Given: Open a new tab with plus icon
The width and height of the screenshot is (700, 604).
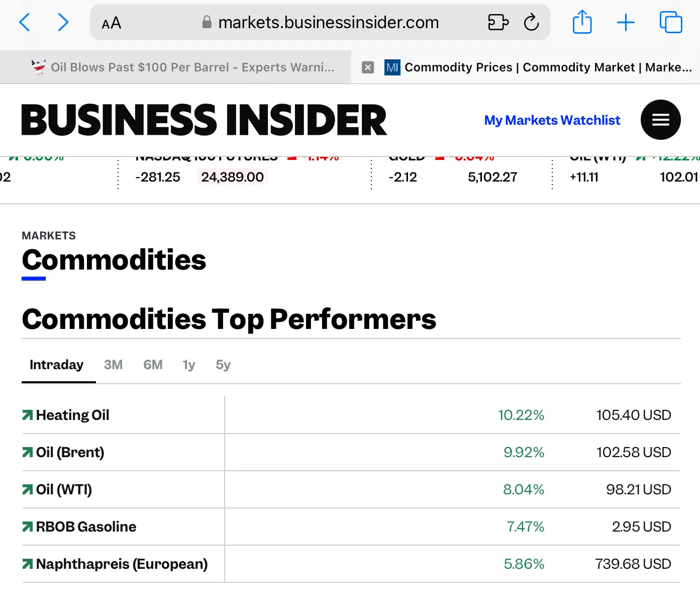Looking at the screenshot, I should click(x=626, y=23).
